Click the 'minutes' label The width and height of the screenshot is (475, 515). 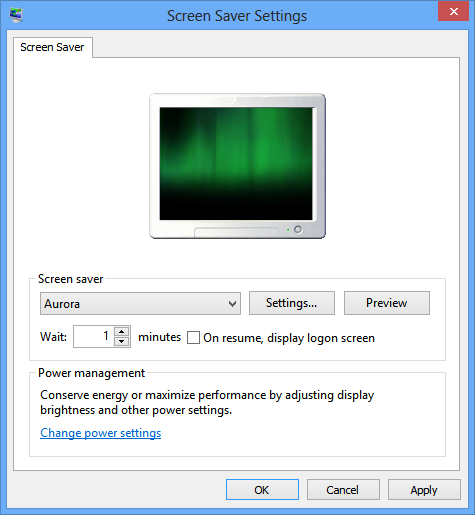coord(160,337)
